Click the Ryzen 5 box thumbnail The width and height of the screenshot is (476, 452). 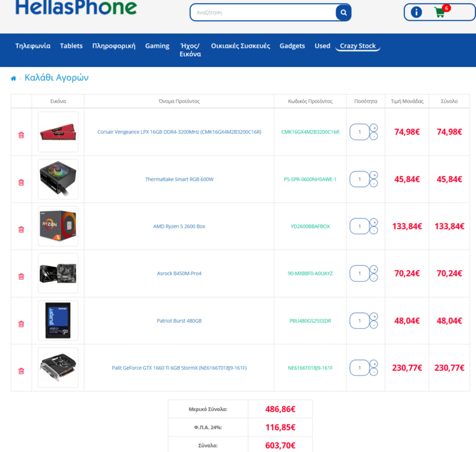pyautogui.click(x=58, y=226)
